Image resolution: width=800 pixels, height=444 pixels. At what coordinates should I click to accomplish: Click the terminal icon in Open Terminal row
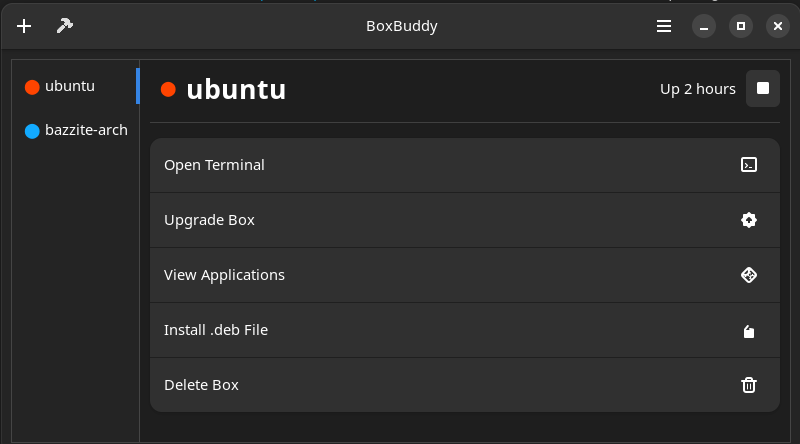coord(748,165)
